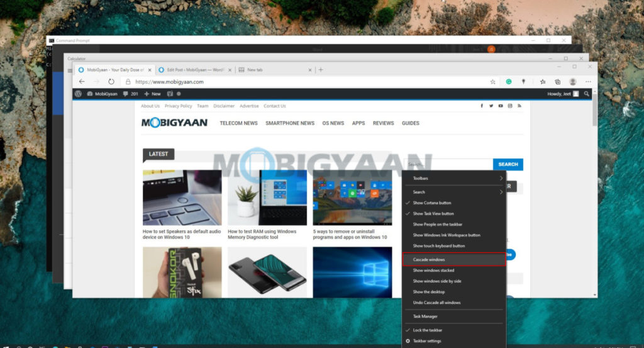Image resolution: width=644 pixels, height=348 pixels.
Task: Click the padlock site info icon
Action: pyautogui.click(x=128, y=82)
